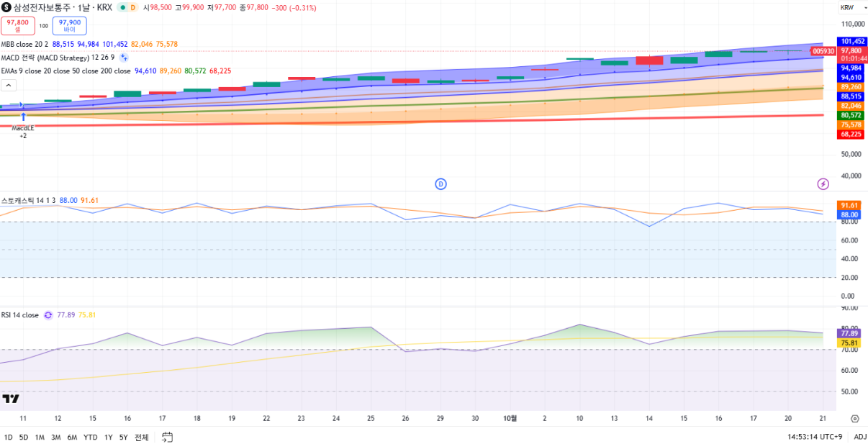Select the 스토캐스틱 14 1 3 legend
The width and height of the screenshot is (868, 444).
pyautogui.click(x=28, y=201)
